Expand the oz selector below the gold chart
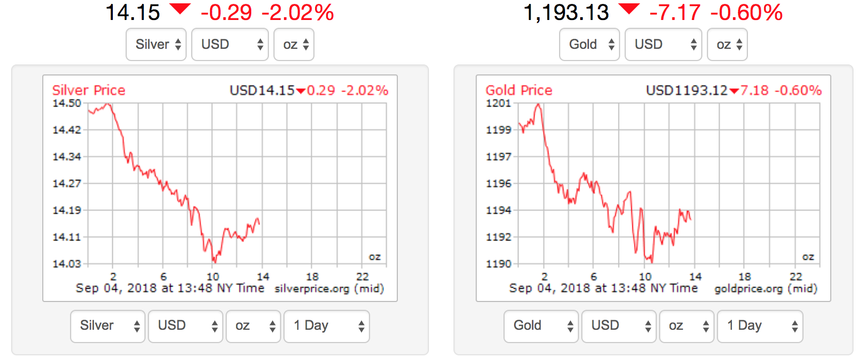Screen dimensions: 868x362 686,326
